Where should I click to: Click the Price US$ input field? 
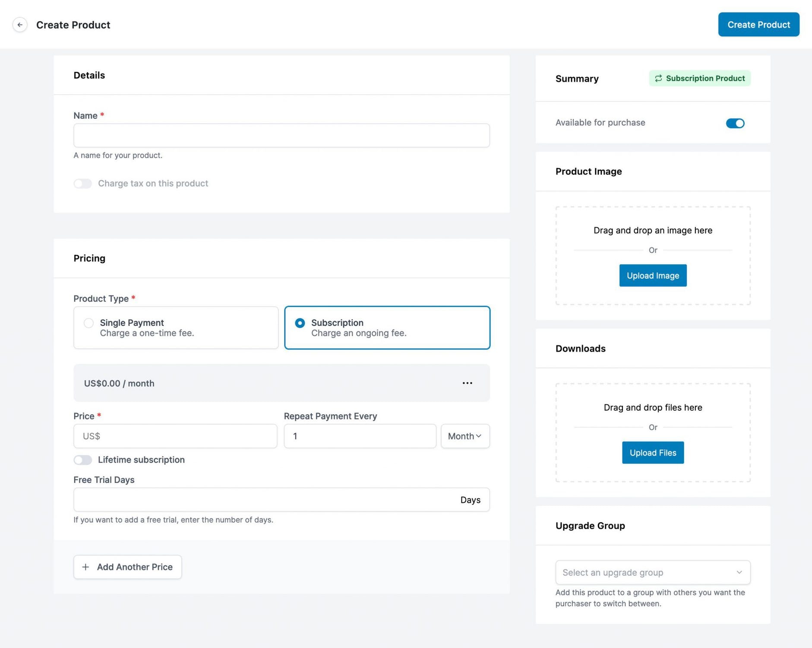[x=175, y=436]
